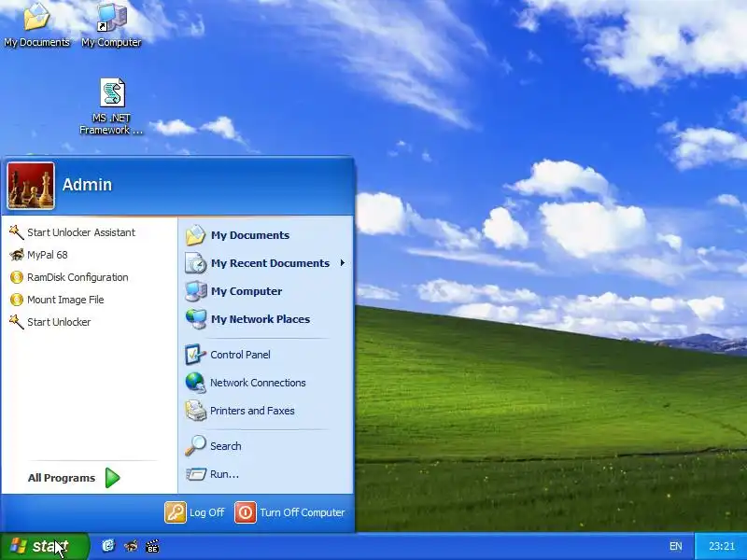Screen dimensions: 747x560
Task: Click the EN language indicator
Action: [675, 546]
